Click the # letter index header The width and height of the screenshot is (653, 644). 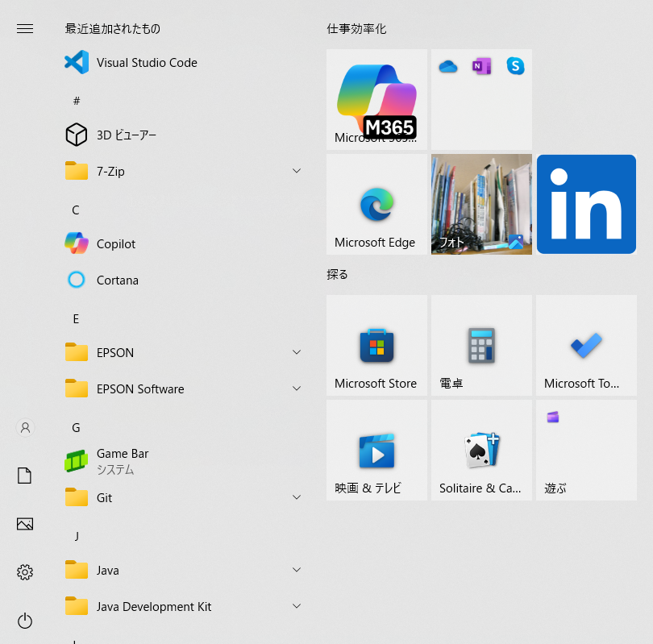[x=77, y=101]
